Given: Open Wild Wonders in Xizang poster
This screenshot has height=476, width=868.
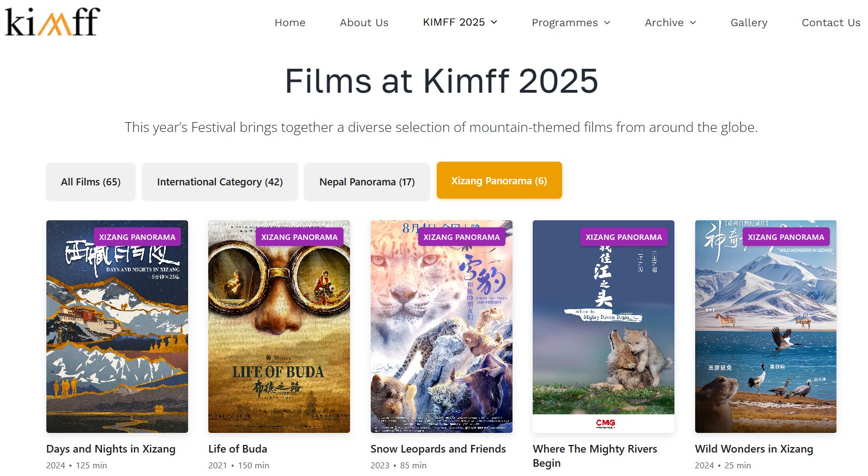Looking at the screenshot, I should [x=765, y=327].
